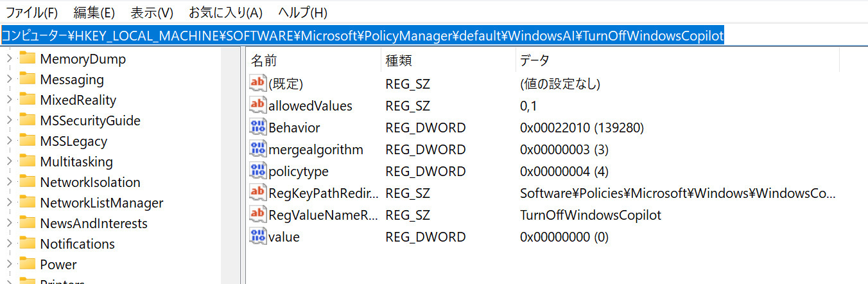Select the NetworkListManager tree label

(101, 203)
